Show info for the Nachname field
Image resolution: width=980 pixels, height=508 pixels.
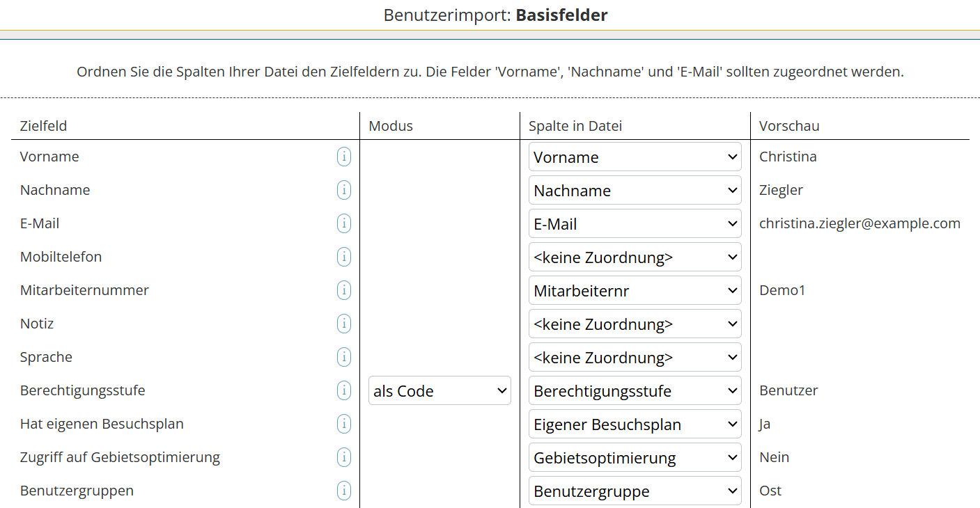pos(343,190)
